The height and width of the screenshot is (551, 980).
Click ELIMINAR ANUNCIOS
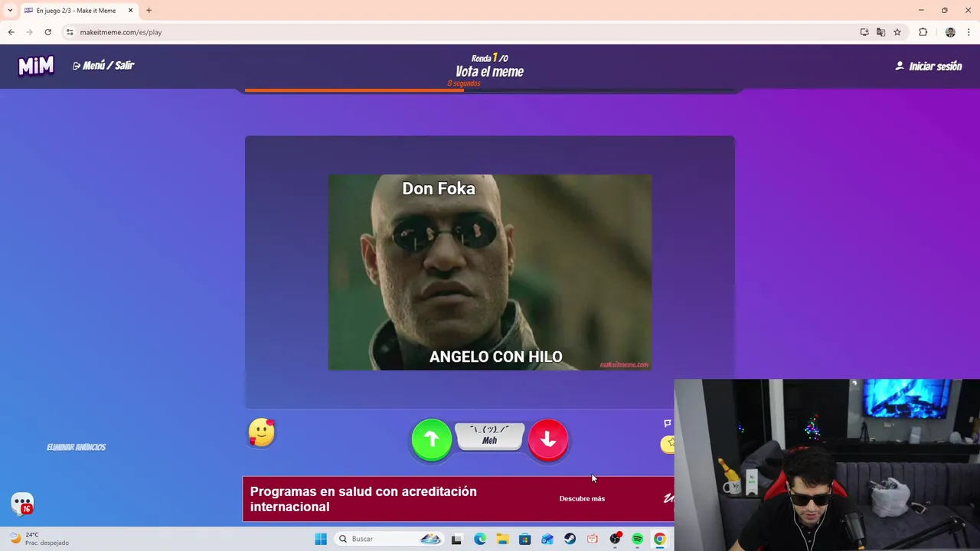pyautogui.click(x=77, y=447)
